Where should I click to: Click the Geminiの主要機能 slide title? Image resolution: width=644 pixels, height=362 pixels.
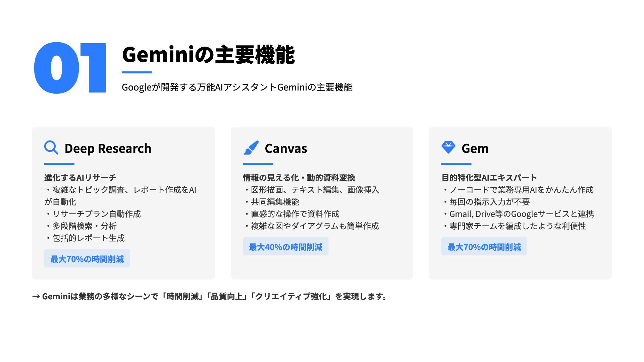click(x=208, y=55)
